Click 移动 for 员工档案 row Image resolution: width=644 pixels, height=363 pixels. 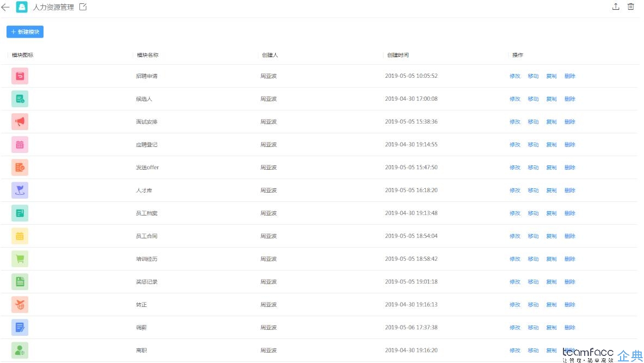tap(533, 213)
